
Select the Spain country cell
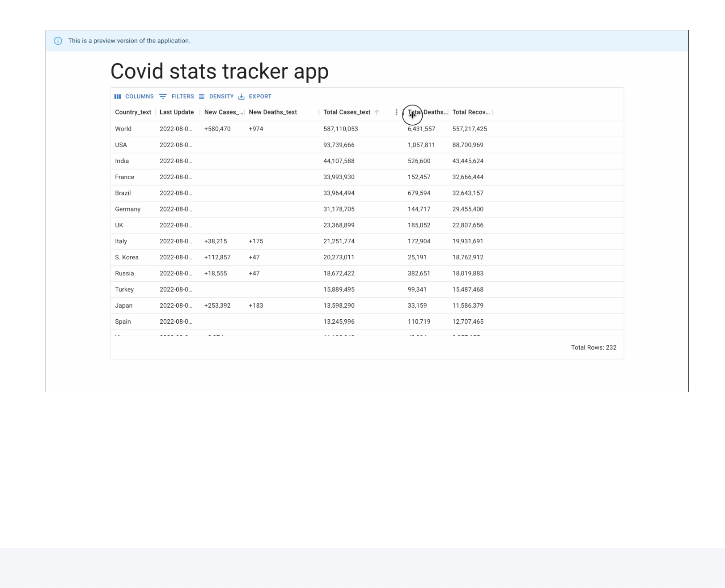coord(123,322)
